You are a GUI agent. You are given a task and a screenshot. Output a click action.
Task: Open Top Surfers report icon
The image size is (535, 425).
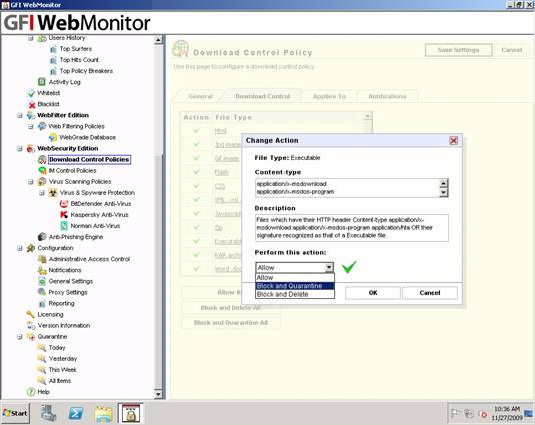point(53,49)
